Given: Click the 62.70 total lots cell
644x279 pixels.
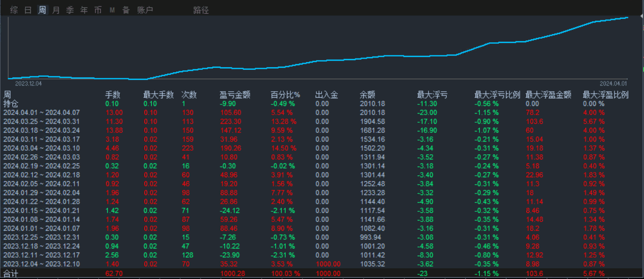Looking at the screenshot, I should 114,273.
